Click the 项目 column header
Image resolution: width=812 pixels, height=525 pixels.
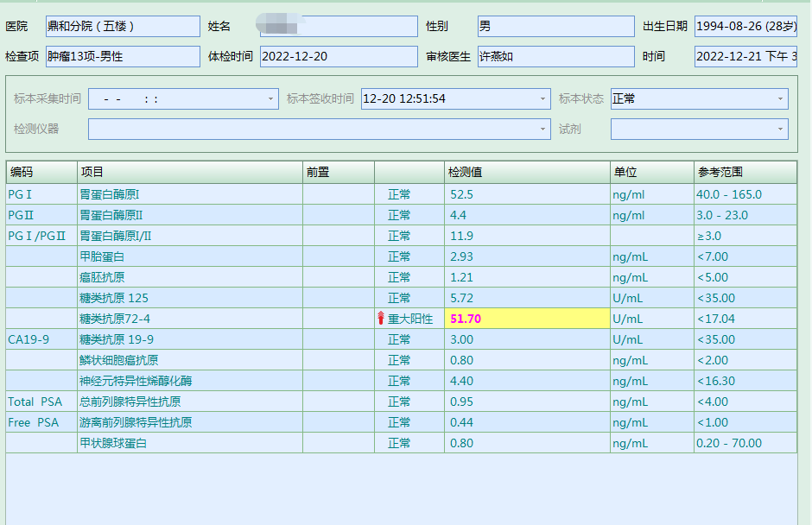[x=189, y=172]
